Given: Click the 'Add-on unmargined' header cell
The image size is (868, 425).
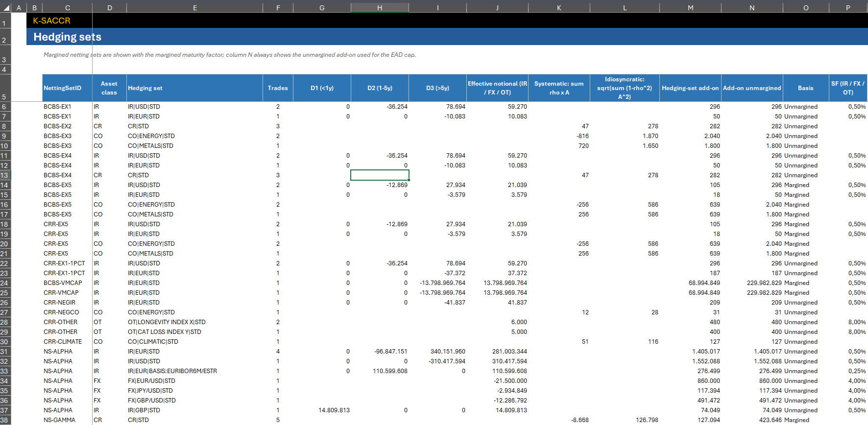Looking at the screenshot, I should pyautogui.click(x=752, y=88).
